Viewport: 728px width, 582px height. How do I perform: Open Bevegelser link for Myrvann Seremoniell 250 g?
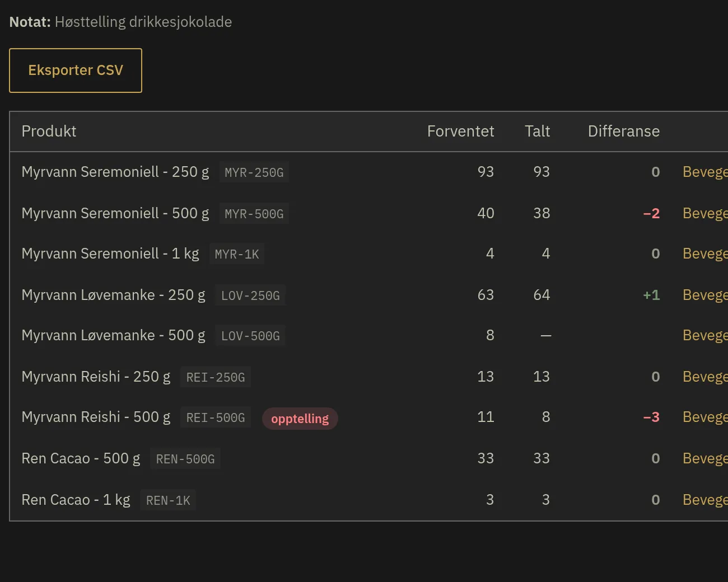point(705,172)
